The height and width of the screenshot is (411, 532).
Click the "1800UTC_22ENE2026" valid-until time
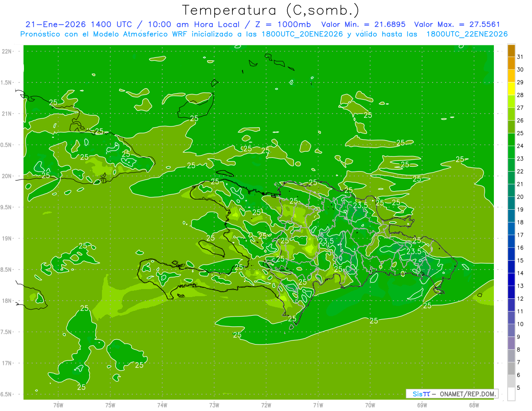pos(467,34)
